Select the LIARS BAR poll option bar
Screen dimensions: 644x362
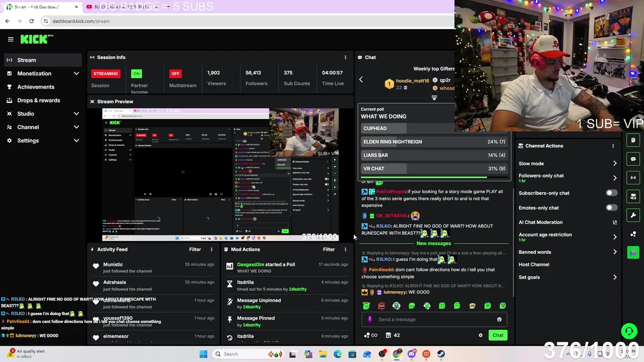point(434,155)
